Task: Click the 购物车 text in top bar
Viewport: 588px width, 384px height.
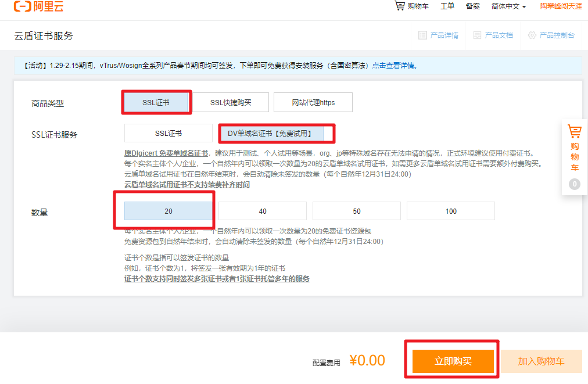Action: click(x=418, y=6)
